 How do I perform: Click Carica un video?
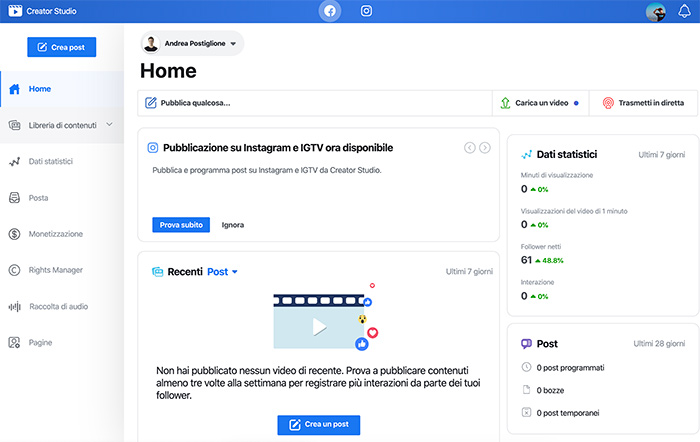tap(541, 103)
